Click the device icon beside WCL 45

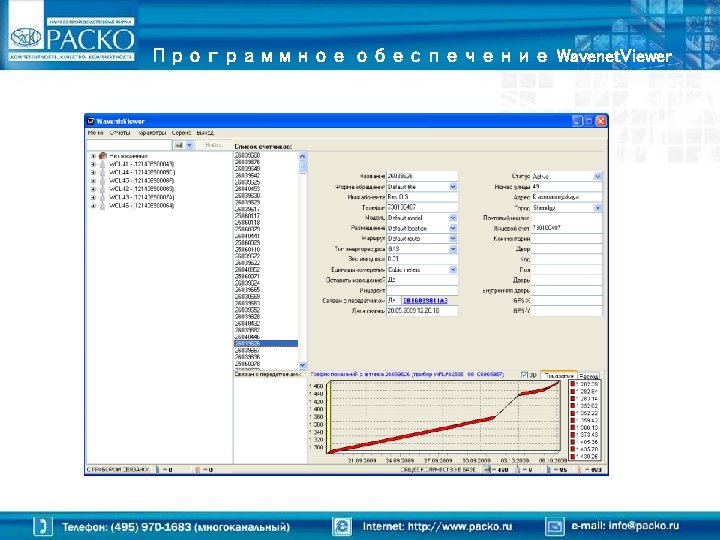[x=102, y=206]
